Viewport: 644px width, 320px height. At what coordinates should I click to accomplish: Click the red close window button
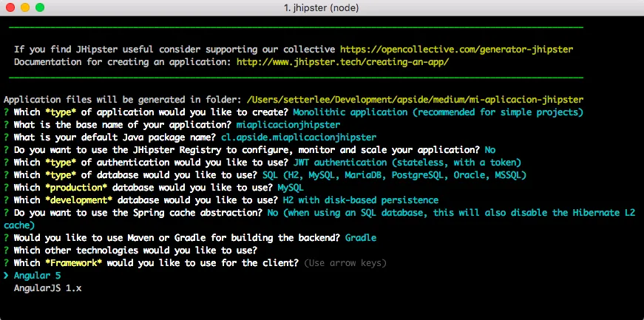click(x=10, y=7)
